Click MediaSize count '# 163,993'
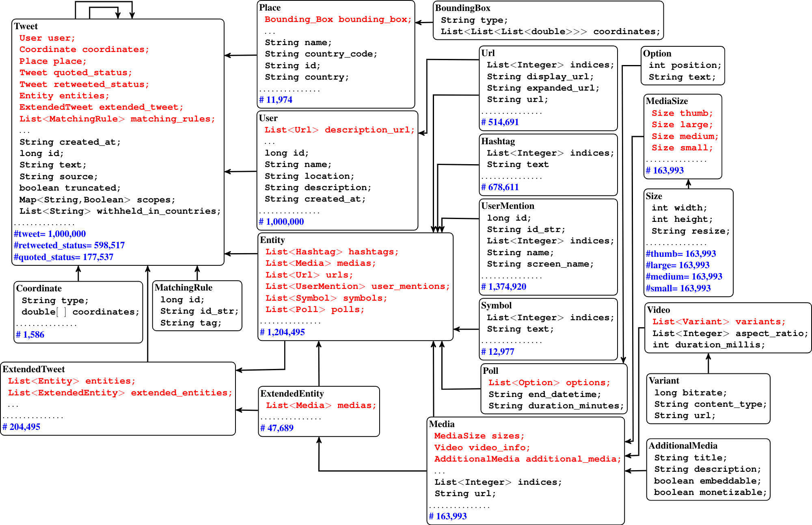Screen dimensions: 812x525 click(665, 171)
